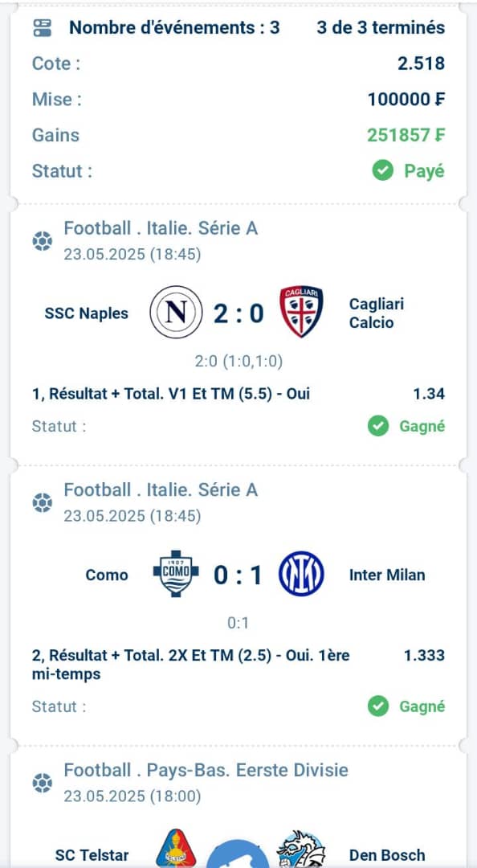Click the Como club logo

176,574
